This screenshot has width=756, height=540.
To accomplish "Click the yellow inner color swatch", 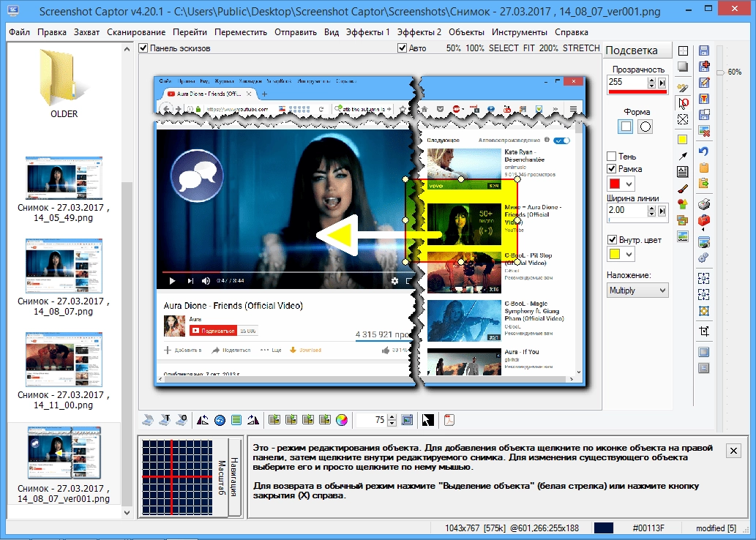I will coord(615,255).
